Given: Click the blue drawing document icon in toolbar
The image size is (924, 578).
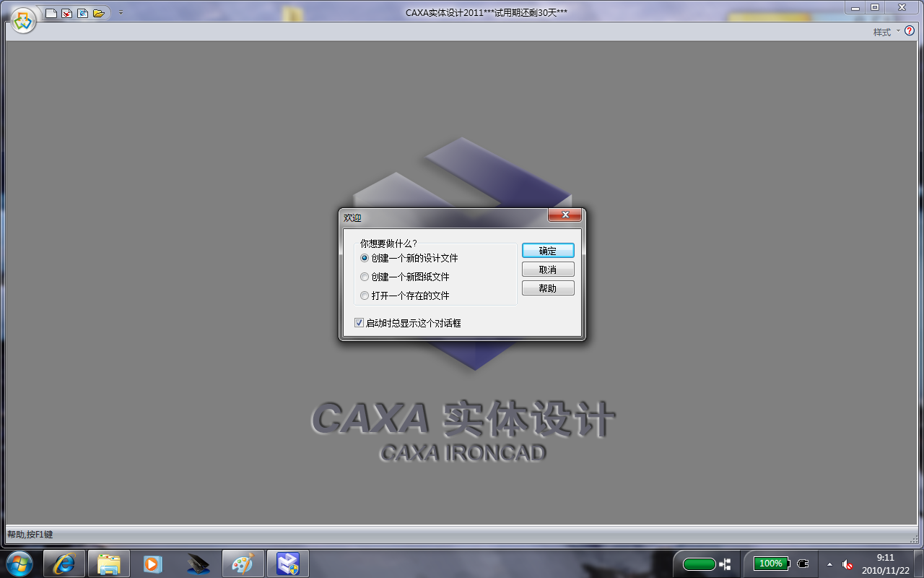Looking at the screenshot, I should point(83,13).
